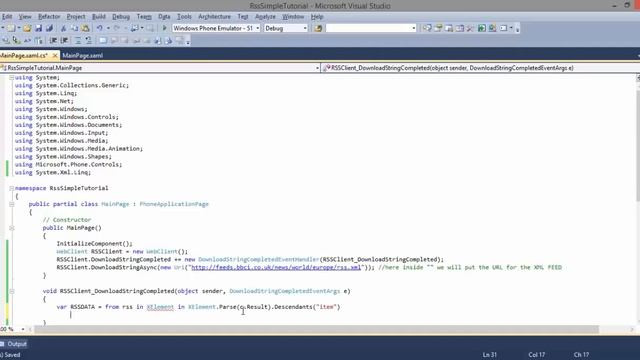Click the horizontal scrollbar below the code
This screenshot has width=640, height=360.
click(316, 329)
